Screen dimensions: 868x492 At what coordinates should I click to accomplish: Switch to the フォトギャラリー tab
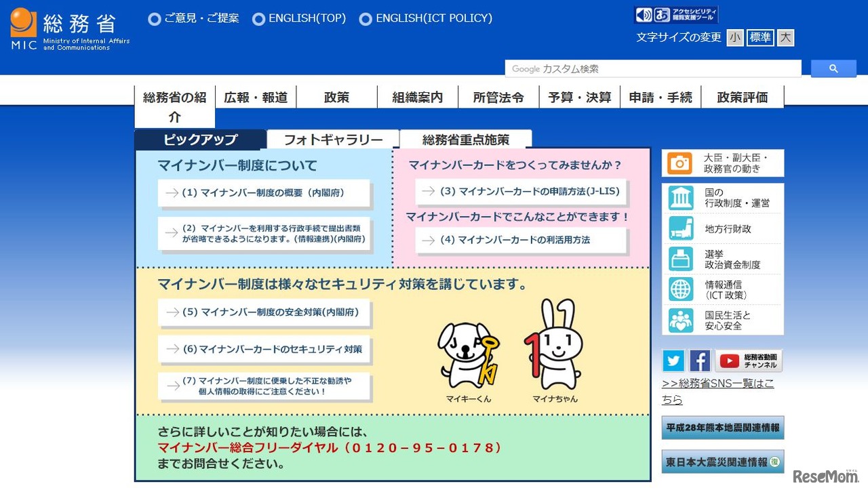click(x=332, y=138)
